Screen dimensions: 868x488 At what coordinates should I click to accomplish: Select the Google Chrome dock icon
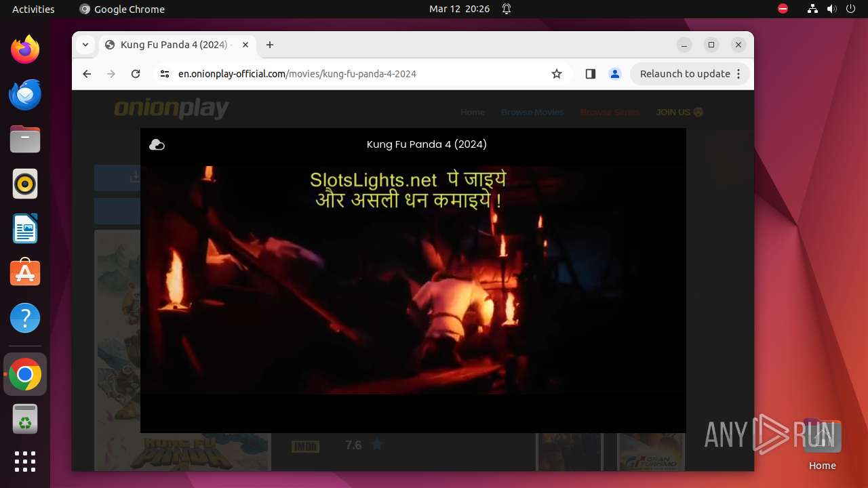[25, 374]
